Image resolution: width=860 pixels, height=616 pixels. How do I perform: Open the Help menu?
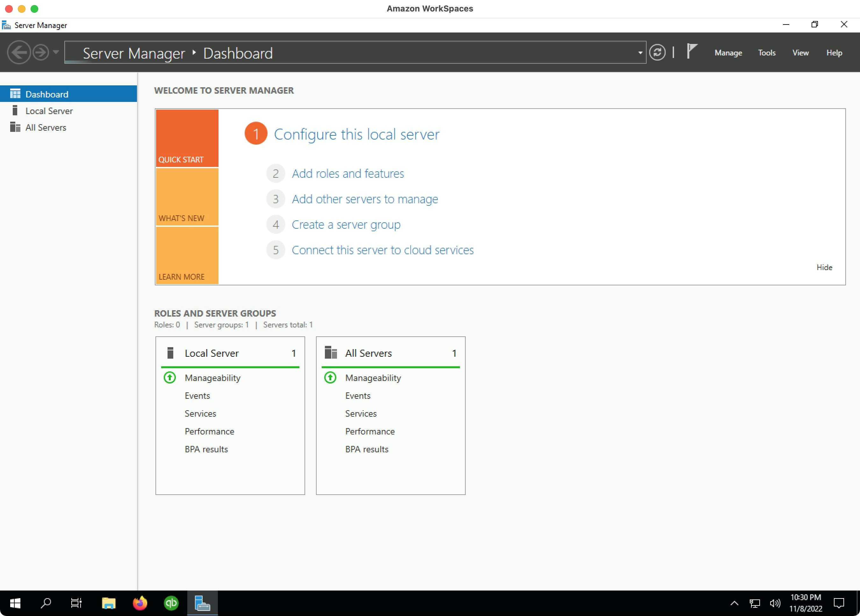(834, 53)
